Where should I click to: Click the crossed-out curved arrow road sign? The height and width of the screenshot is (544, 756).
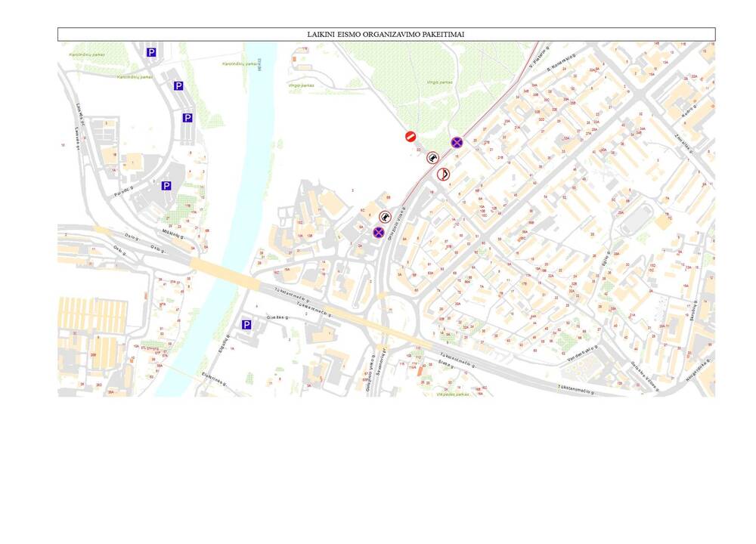coord(444,174)
